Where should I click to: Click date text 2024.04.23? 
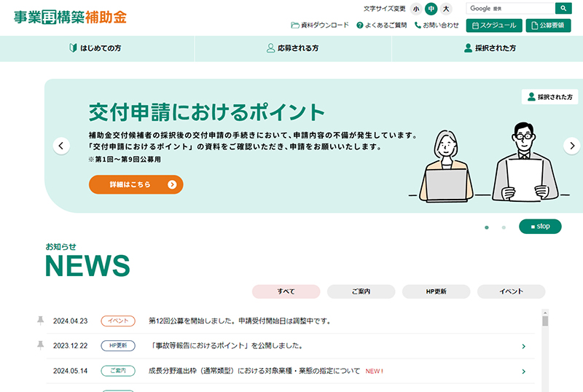pos(70,321)
